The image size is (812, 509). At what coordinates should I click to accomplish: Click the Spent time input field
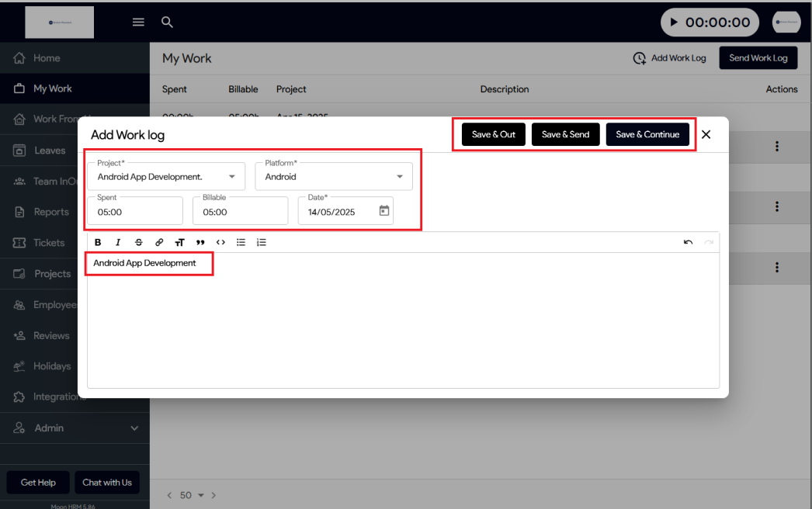pos(136,212)
